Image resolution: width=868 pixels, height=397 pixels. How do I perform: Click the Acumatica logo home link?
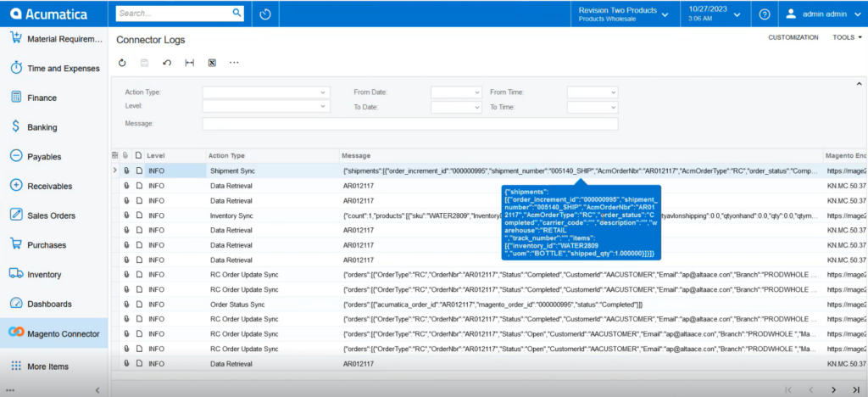(x=49, y=14)
